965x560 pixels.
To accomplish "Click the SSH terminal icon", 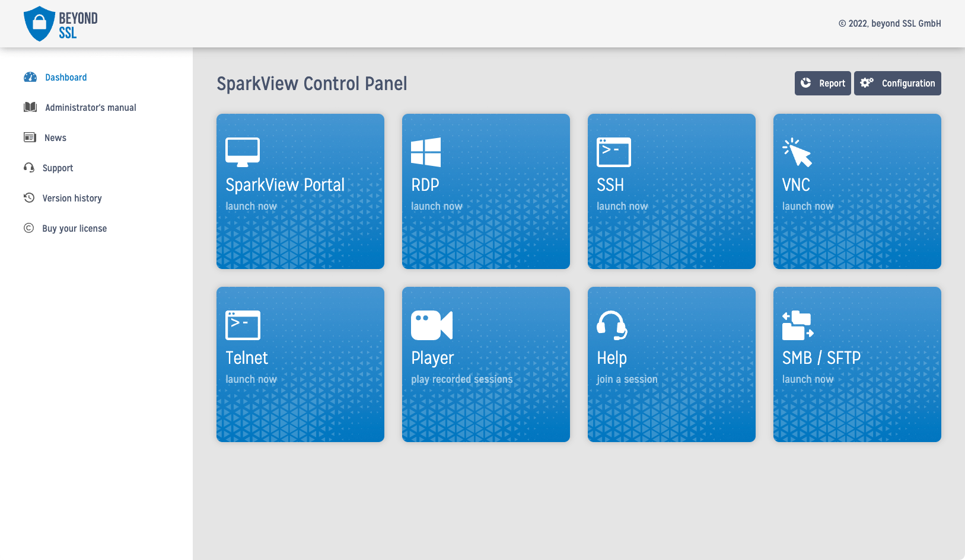I will point(614,152).
